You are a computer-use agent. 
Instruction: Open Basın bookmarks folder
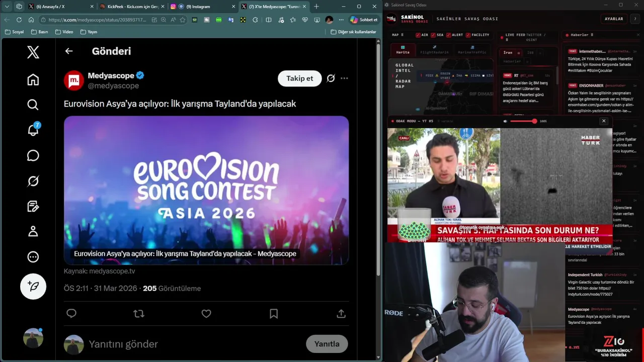point(39,32)
